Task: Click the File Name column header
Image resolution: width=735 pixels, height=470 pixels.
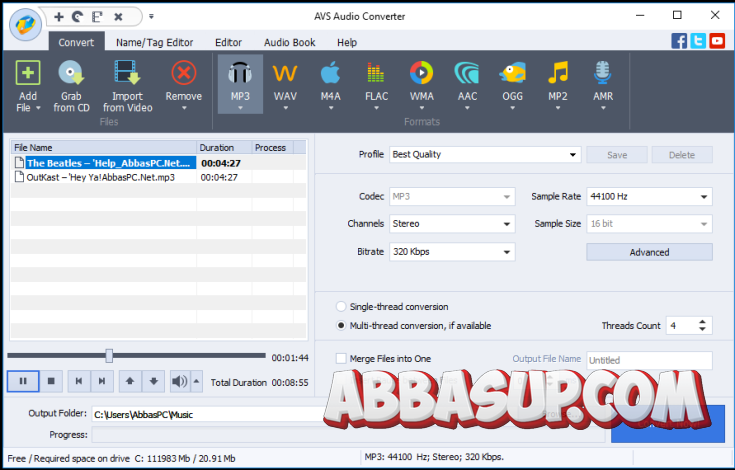Action: (104, 148)
